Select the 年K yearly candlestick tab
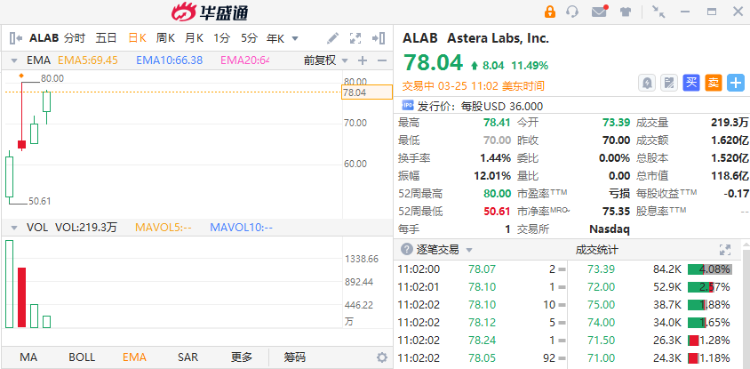Viewport: 750px width, 369px height. click(x=275, y=38)
